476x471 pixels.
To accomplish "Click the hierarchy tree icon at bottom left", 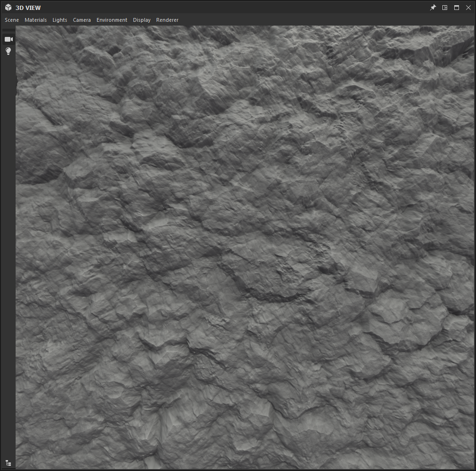I will (9, 463).
